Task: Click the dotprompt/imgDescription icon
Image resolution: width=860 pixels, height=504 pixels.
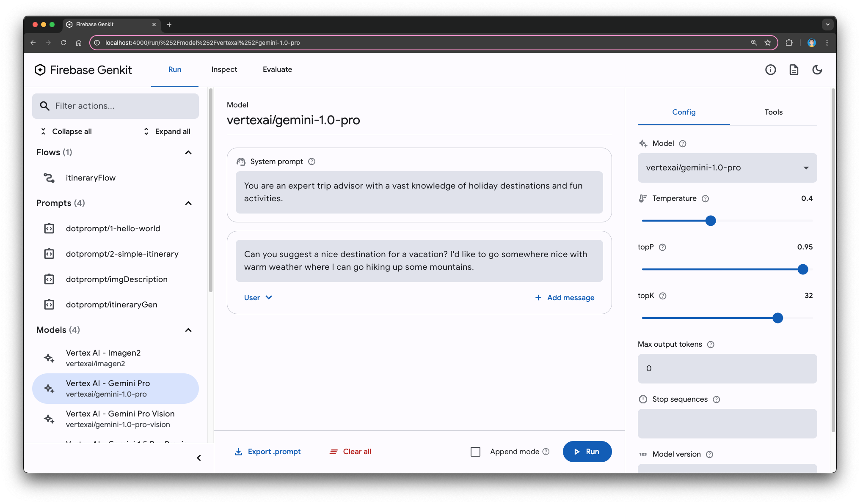Action: coord(49,279)
